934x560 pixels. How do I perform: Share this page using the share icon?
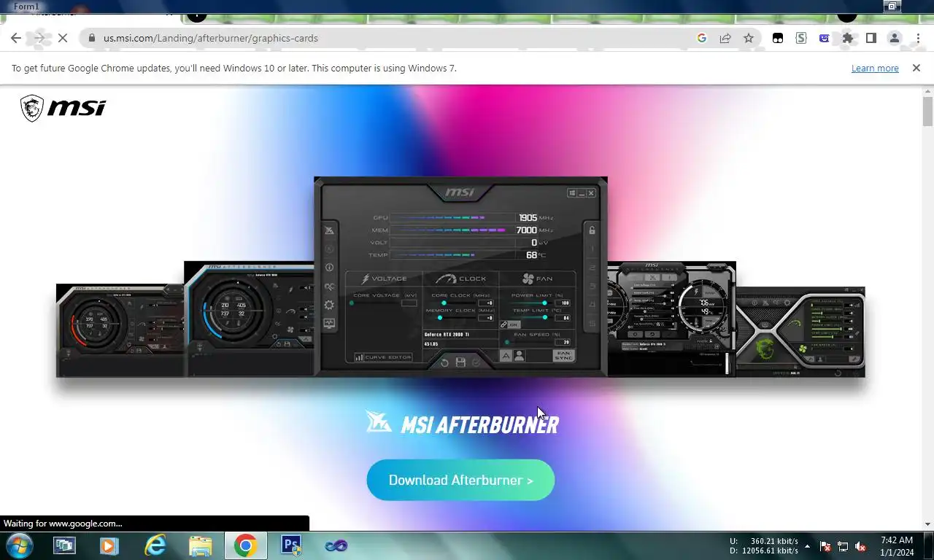point(725,38)
